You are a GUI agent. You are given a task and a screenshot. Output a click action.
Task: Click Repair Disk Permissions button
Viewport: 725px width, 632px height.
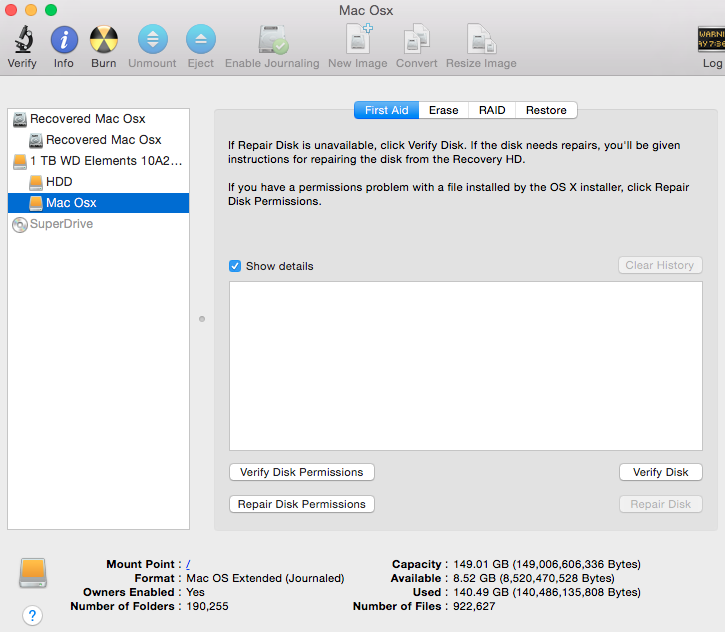coord(301,504)
